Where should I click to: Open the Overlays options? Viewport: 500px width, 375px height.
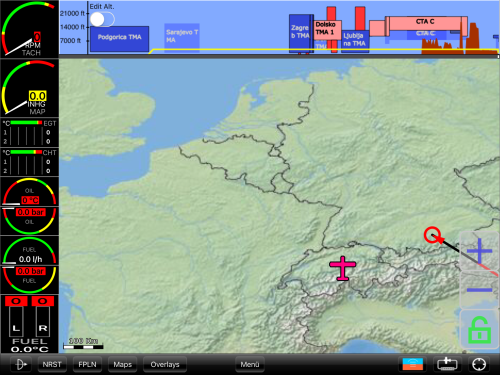coord(165,364)
